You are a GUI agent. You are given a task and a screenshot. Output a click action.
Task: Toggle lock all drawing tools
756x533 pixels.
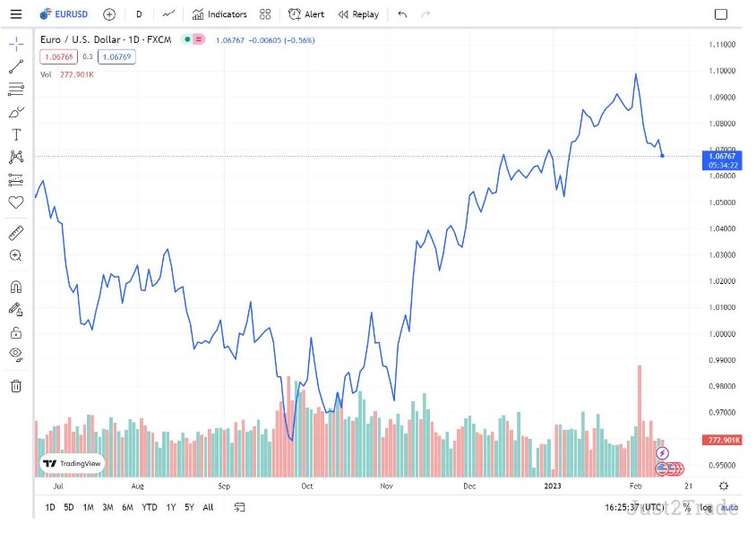click(x=16, y=333)
